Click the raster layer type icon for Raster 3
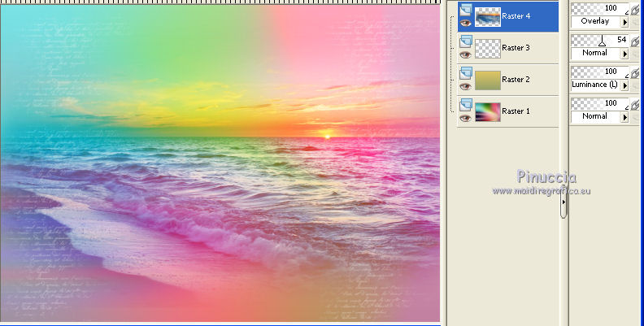 pos(465,41)
